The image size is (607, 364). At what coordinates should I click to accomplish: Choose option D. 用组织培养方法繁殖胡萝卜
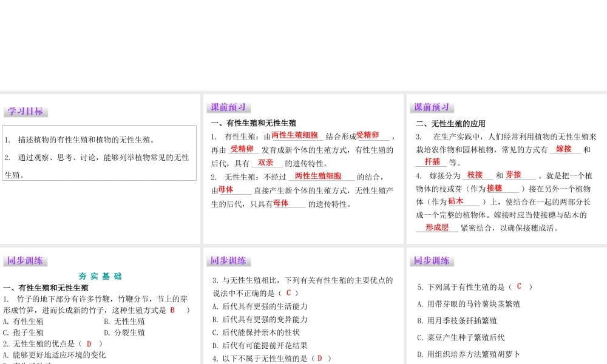pyautogui.click(x=469, y=354)
